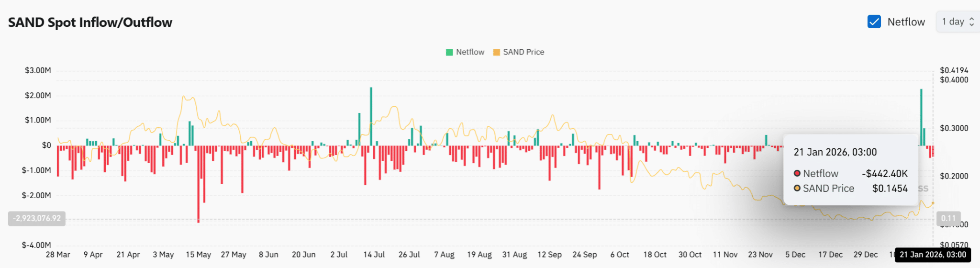Click the 0.11 right axis crosshair label
The width and height of the screenshot is (980, 268).
948,218
